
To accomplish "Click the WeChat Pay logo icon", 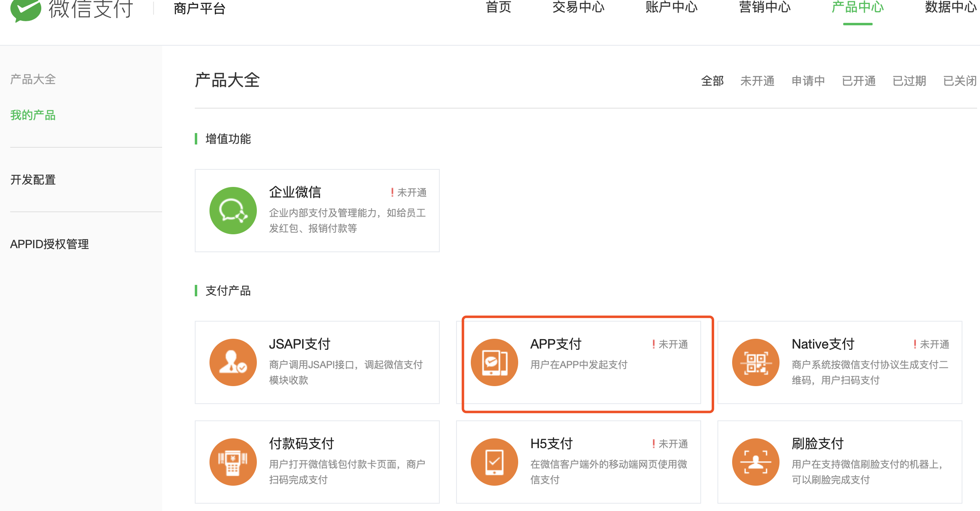I will tap(25, 10).
